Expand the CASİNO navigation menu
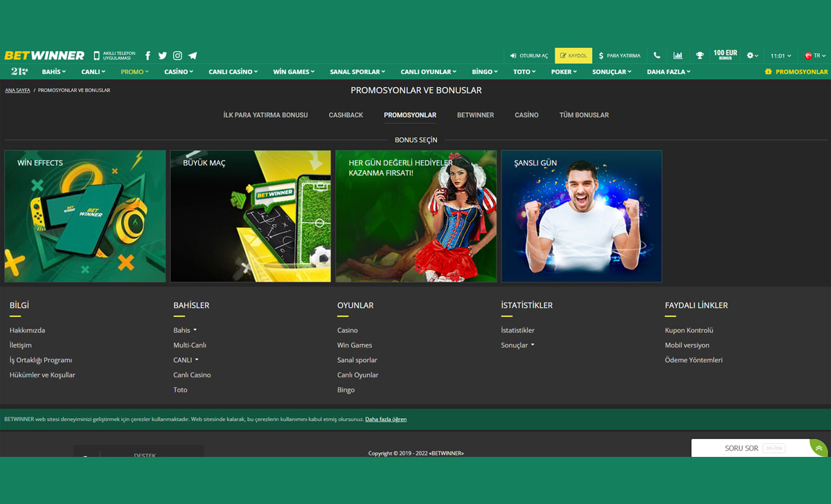Image resolution: width=831 pixels, height=504 pixels. 179,71
